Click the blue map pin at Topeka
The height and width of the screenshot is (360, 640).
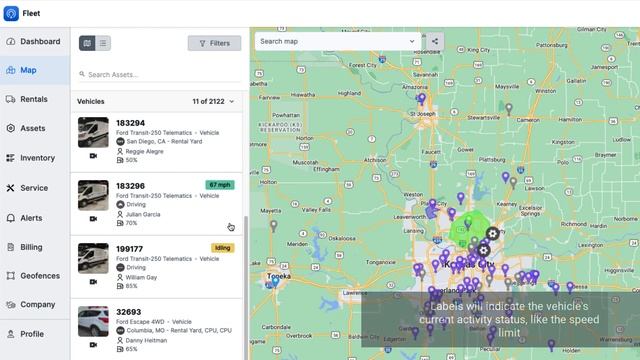pyautogui.click(x=276, y=281)
